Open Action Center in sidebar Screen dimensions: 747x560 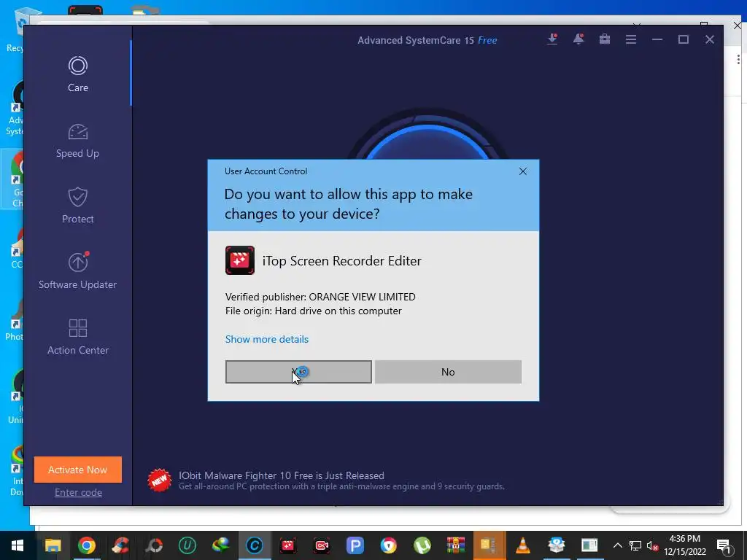(77, 337)
